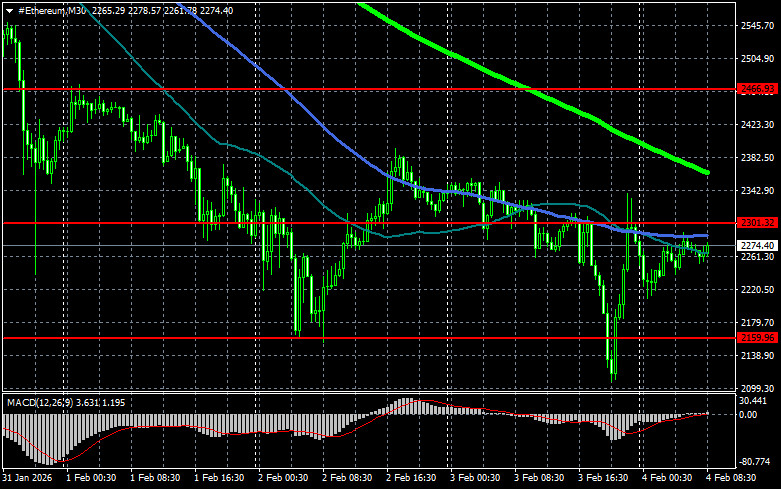Select the red 2301.32 price level label

pos(758,223)
